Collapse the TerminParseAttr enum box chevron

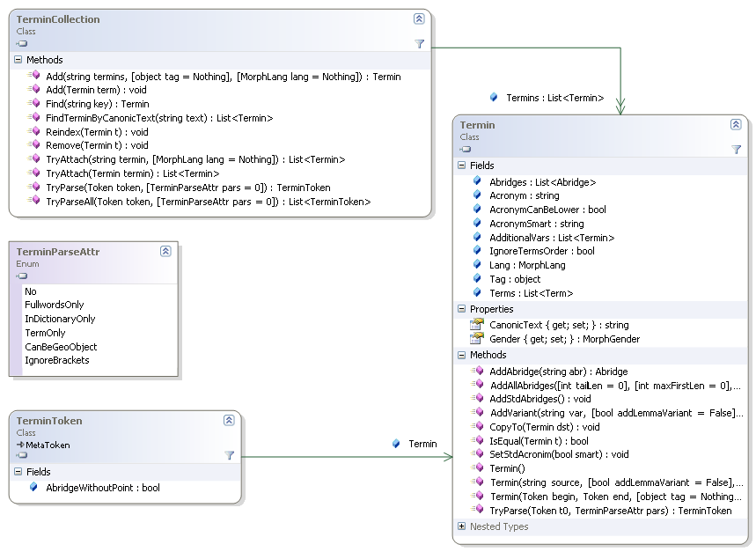[x=165, y=251]
